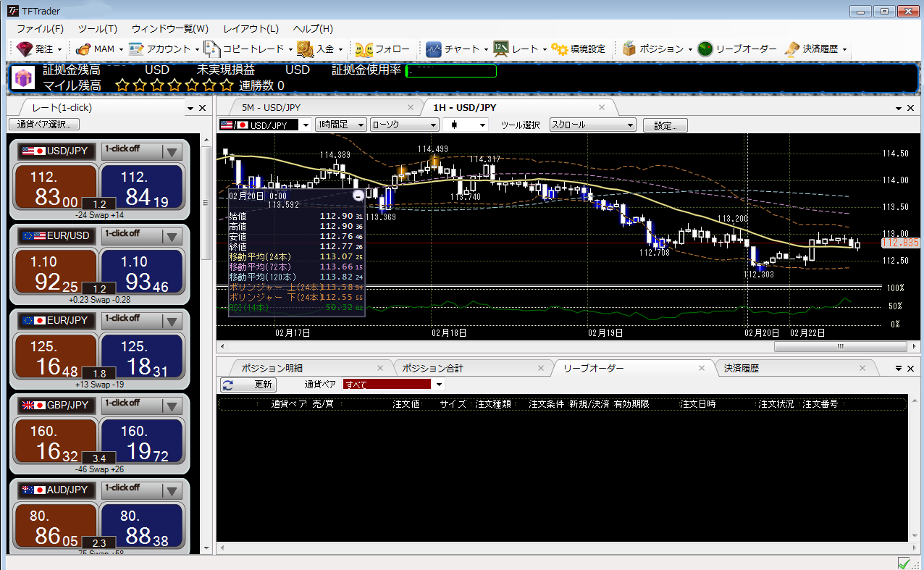
Task: Open the 通貨ペア すべて filter dropdown
Action: [x=393, y=385]
